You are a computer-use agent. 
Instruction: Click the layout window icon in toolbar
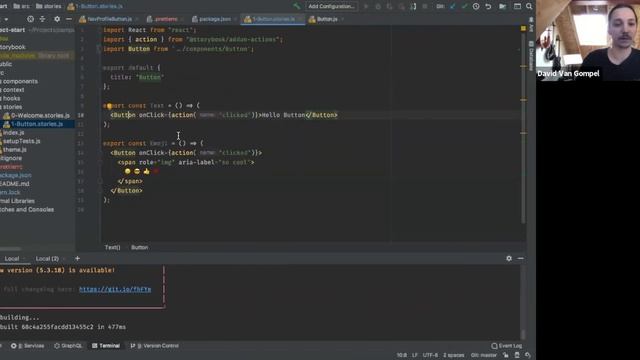tap(517, 7)
